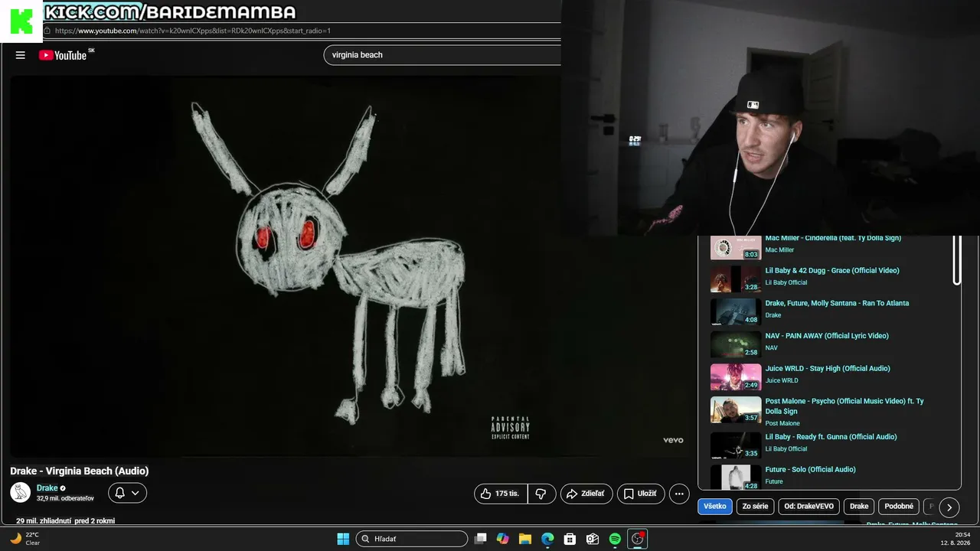Image resolution: width=980 pixels, height=551 pixels.
Task: Click the Drake channel avatar
Action: (20, 492)
